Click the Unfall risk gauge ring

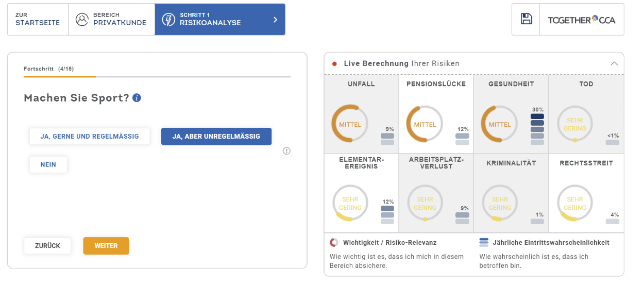pos(349,124)
